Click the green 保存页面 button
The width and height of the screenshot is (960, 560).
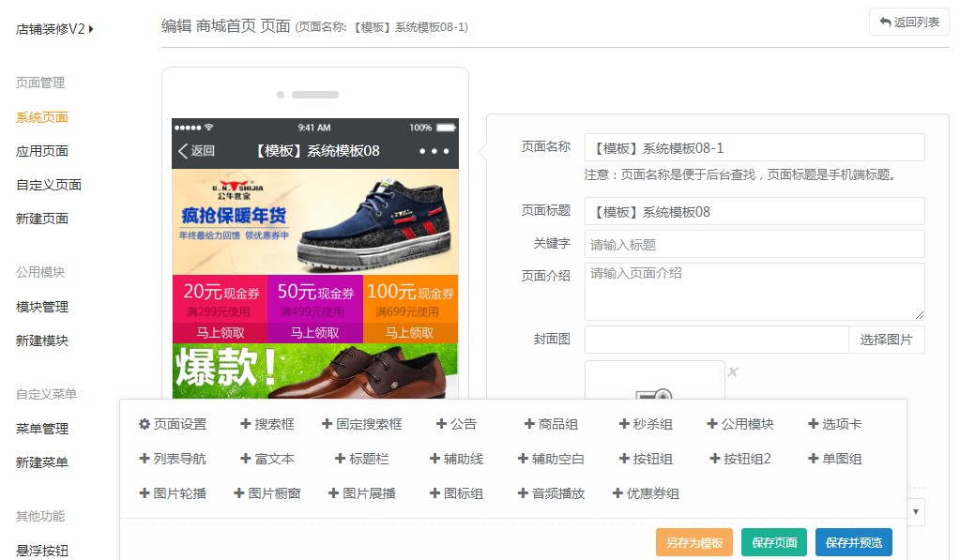pos(774,542)
